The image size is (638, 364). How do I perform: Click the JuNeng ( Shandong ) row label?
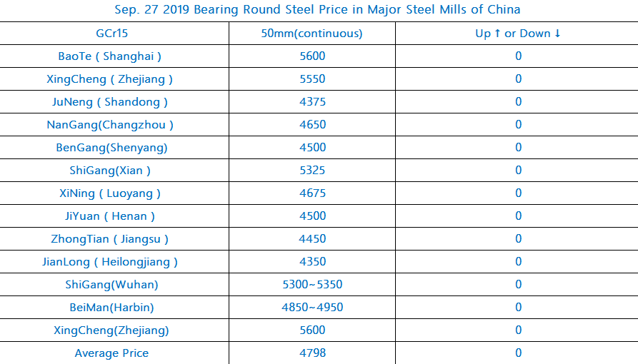coord(110,102)
